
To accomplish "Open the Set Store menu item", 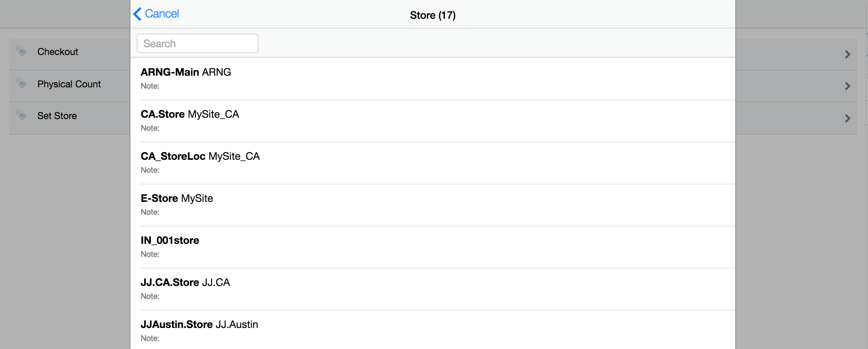I will pyautogui.click(x=57, y=116).
